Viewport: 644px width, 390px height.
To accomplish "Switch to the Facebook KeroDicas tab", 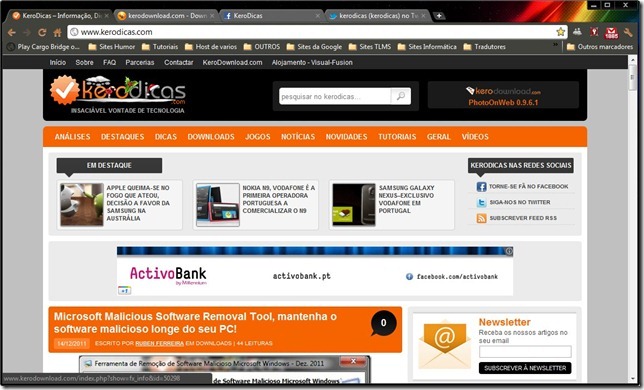I will [x=271, y=16].
